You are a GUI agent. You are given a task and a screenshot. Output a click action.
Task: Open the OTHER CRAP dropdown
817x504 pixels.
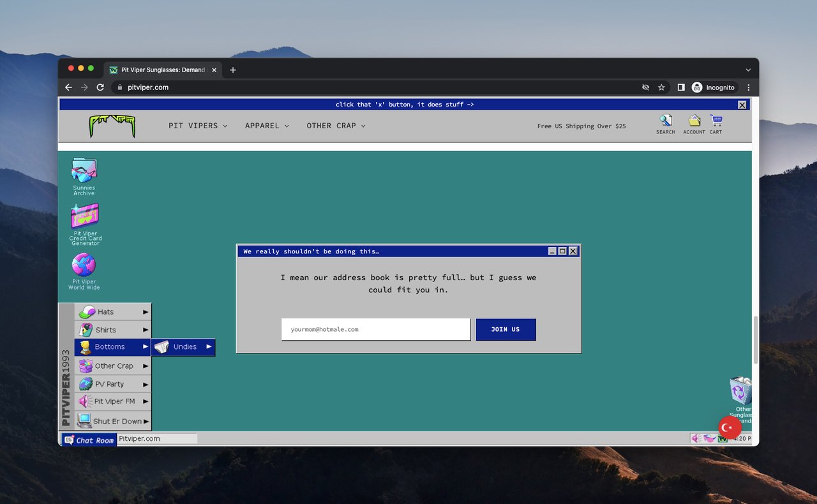coord(331,126)
